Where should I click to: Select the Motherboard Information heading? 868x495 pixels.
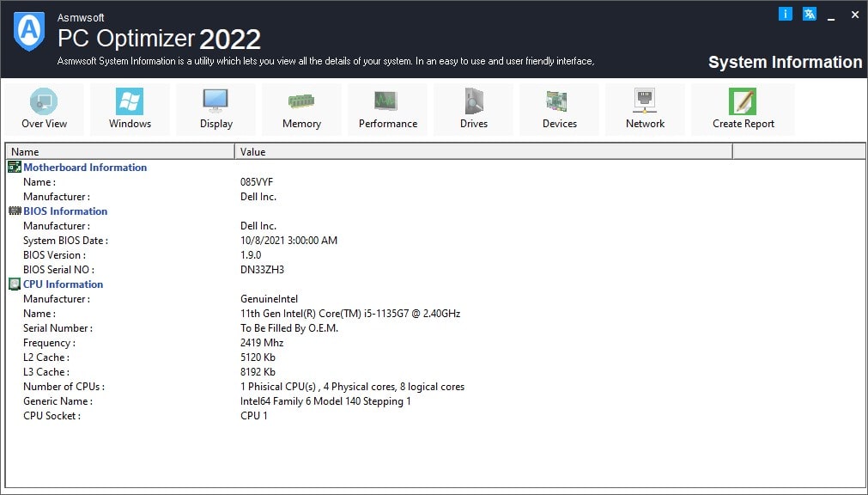85,168
